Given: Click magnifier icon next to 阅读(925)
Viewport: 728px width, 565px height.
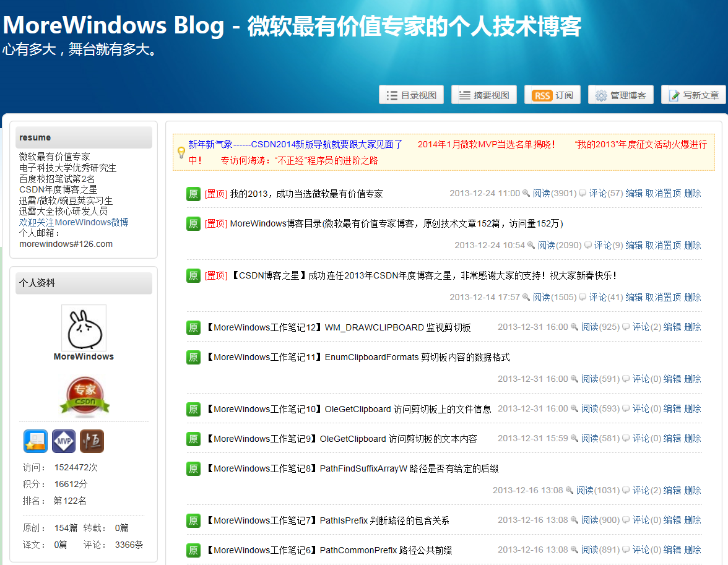Looking at the screenshot, I should tap(574, 327).
